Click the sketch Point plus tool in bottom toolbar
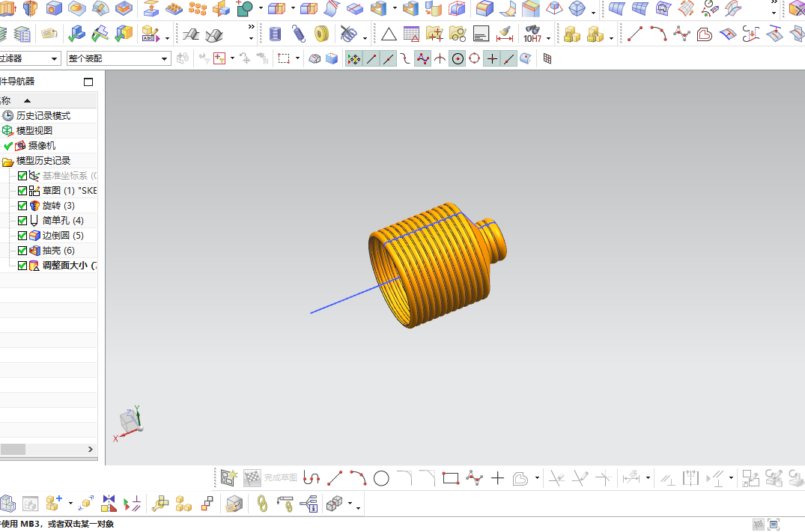Viewport: 805px width, 532px height. [497, 479]
